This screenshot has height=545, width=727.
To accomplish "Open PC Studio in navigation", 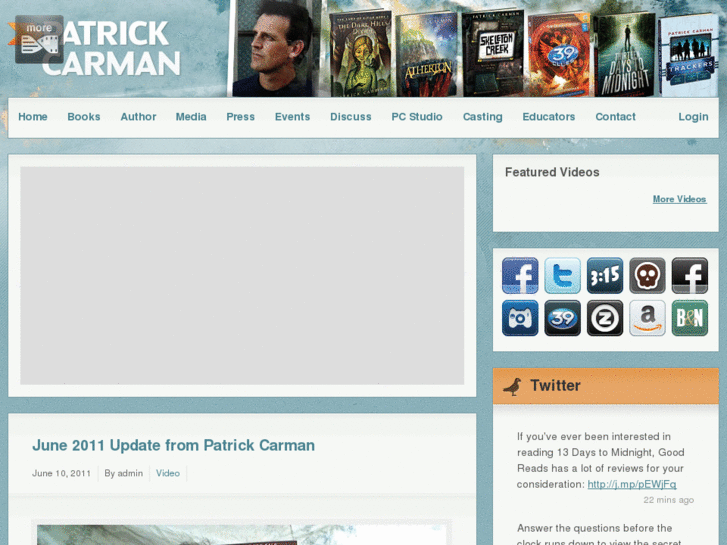I will (x=417, y=117).
